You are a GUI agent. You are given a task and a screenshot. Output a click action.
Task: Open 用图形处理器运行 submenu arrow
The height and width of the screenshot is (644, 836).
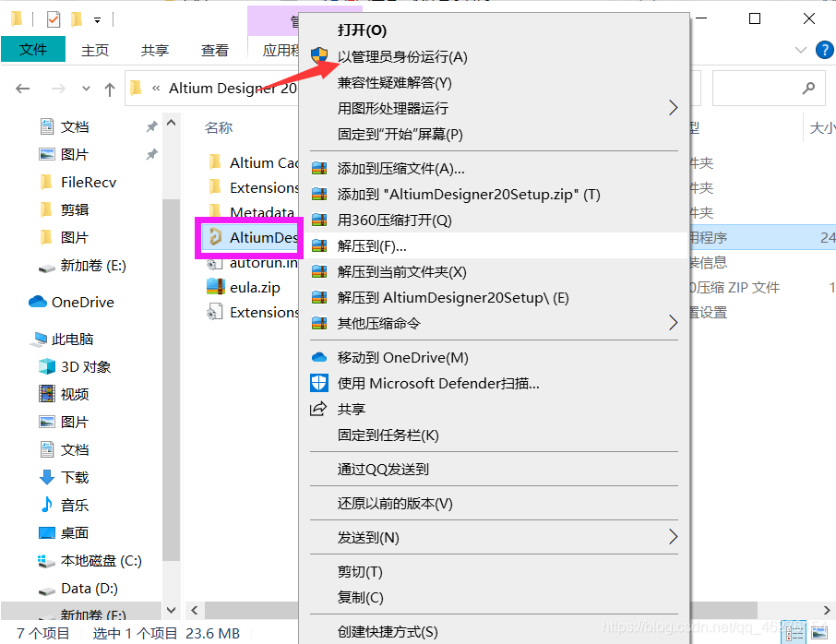(x=673, y=108)
